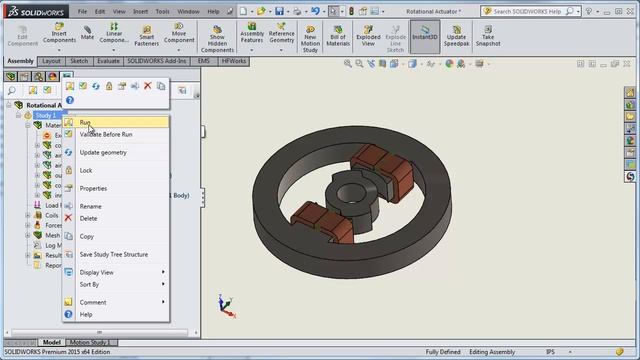Click the Linear Component Pattern tool
640x360 pixels.
[114, 33]
